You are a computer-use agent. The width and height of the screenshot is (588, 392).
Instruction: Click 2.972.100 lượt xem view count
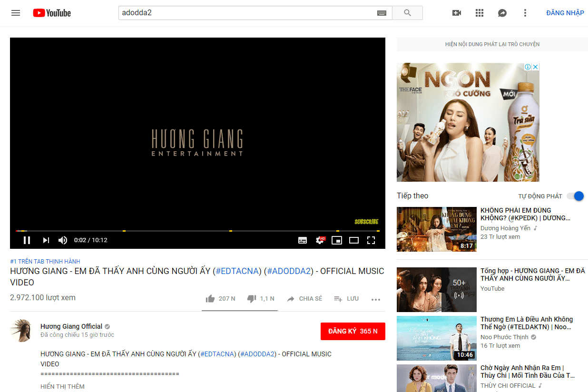pos(43,298)
